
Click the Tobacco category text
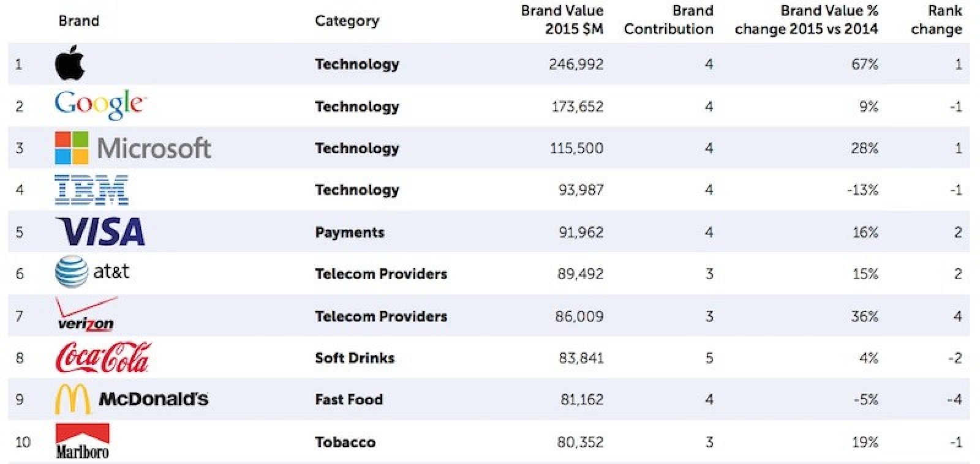click(x=345, y=442)
